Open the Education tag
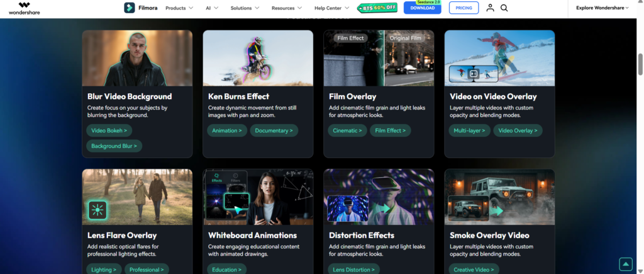 pos(226,270)
